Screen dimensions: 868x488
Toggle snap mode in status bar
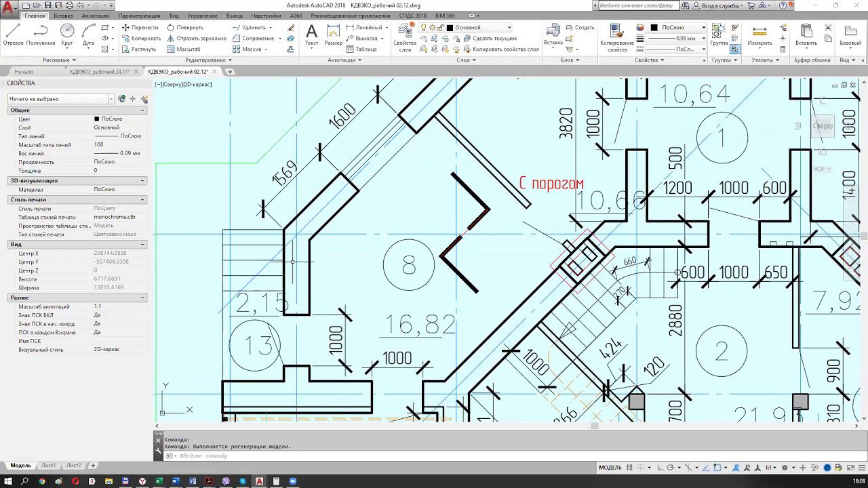point(640,468)
